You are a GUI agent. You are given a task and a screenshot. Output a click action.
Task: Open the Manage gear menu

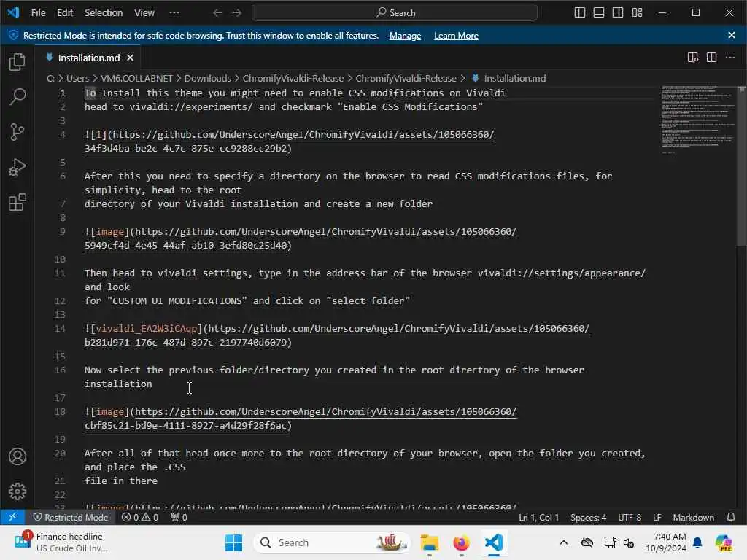18,491
